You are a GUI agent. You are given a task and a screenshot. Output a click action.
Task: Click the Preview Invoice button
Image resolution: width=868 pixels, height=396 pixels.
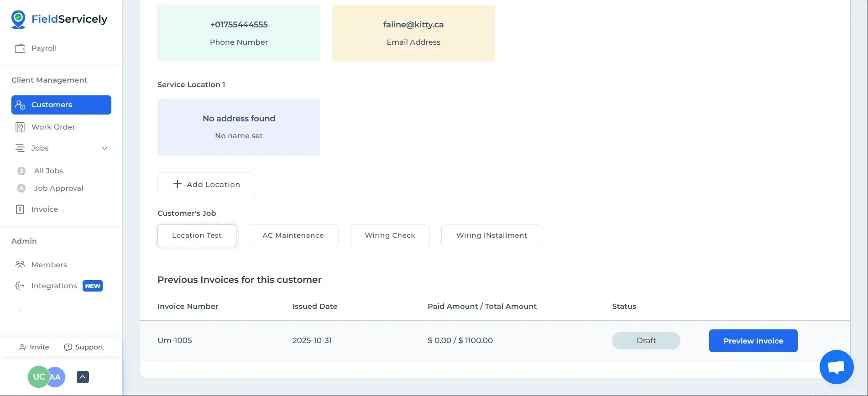tap(753, 341)
